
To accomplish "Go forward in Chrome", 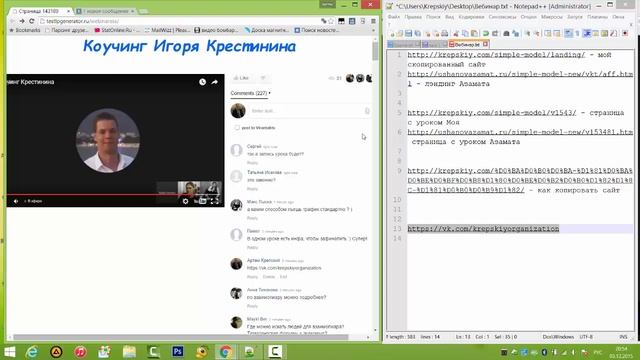I will coord(22,21).
